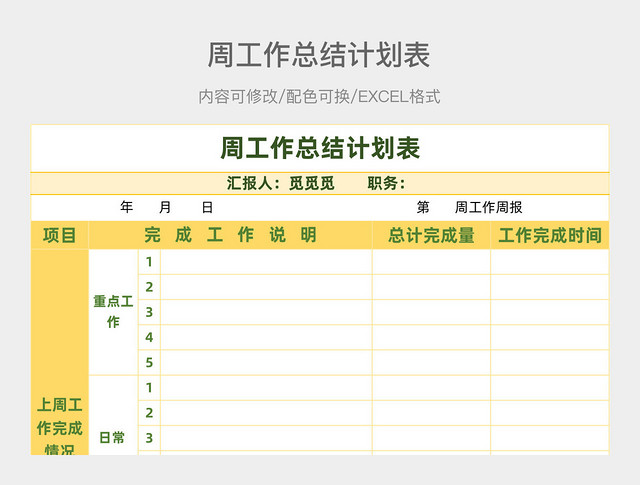Click the 月 date label

pyautogui.click(x=165, y=207)
